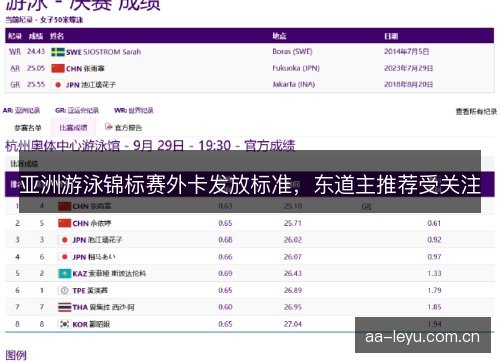Click the AR abbreviation in the records table

coord(15,68)
